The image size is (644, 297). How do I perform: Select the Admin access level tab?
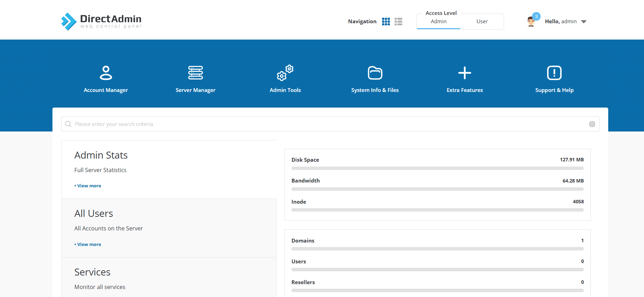[x=438, y=22]
